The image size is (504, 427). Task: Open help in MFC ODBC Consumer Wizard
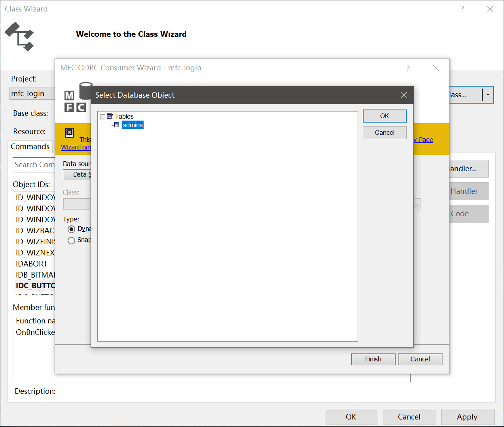click(408, 68)
